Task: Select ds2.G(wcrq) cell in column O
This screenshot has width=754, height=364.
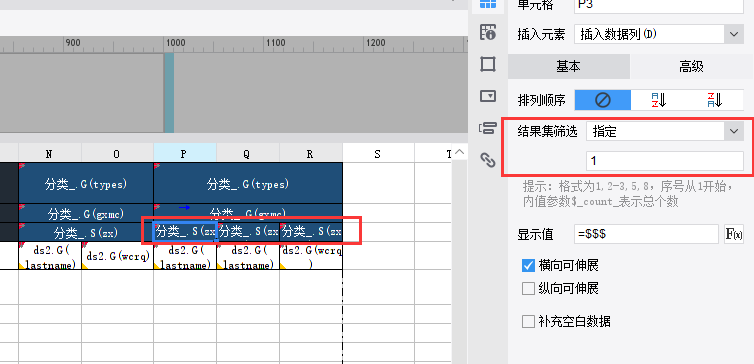Action: tap(117, 256)
